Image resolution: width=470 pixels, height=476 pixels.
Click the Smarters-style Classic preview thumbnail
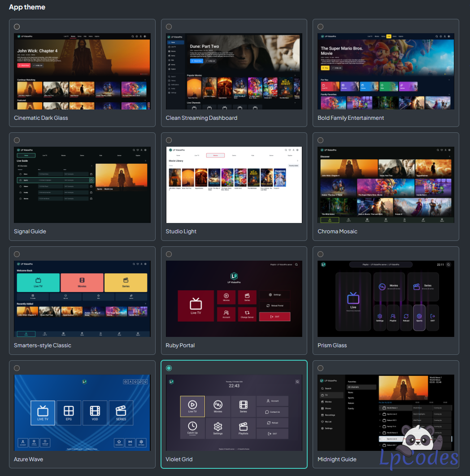coord(82,299)
